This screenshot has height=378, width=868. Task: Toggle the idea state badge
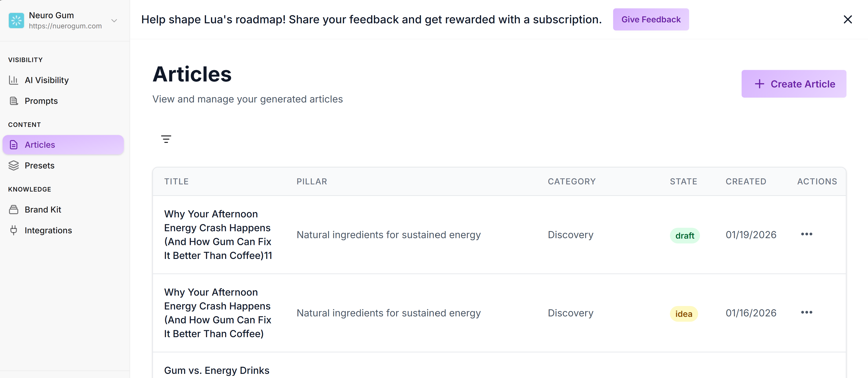point(684,313)
